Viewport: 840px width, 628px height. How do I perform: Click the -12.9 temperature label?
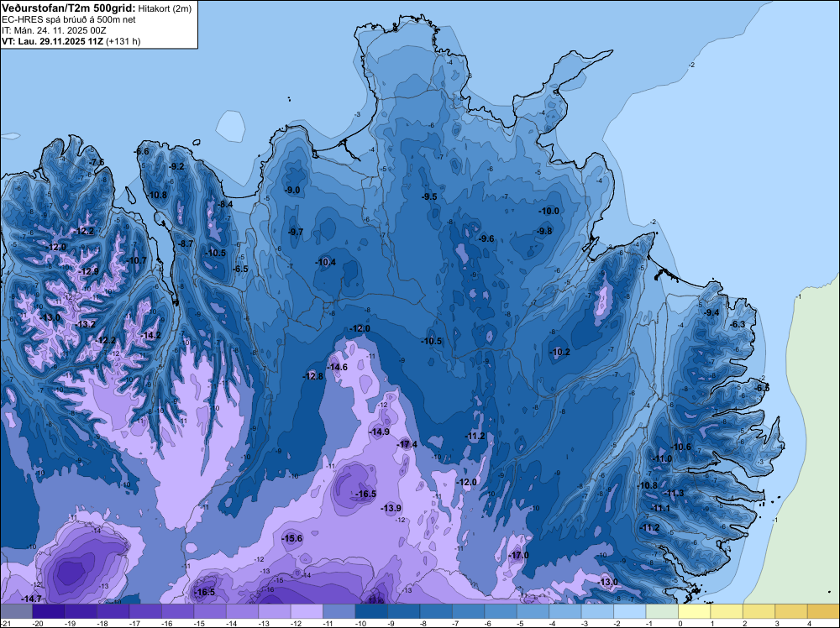pyautogui.click(x=89, y=271)
